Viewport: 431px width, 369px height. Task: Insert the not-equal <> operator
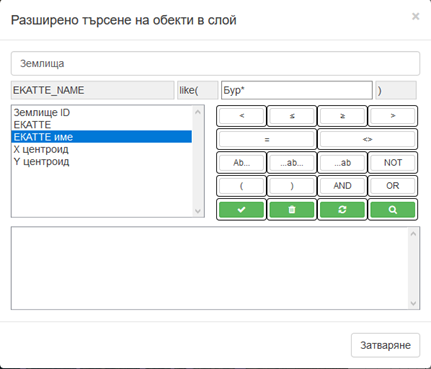367,139
